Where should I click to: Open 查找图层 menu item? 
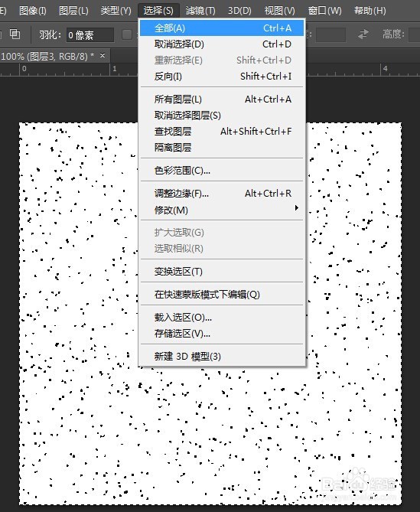pos(222,132)
